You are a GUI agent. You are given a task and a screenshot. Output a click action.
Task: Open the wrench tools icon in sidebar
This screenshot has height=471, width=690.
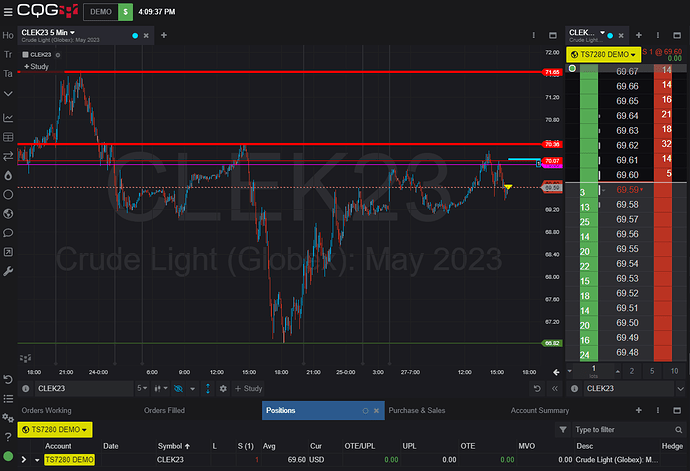coord(8,271)
